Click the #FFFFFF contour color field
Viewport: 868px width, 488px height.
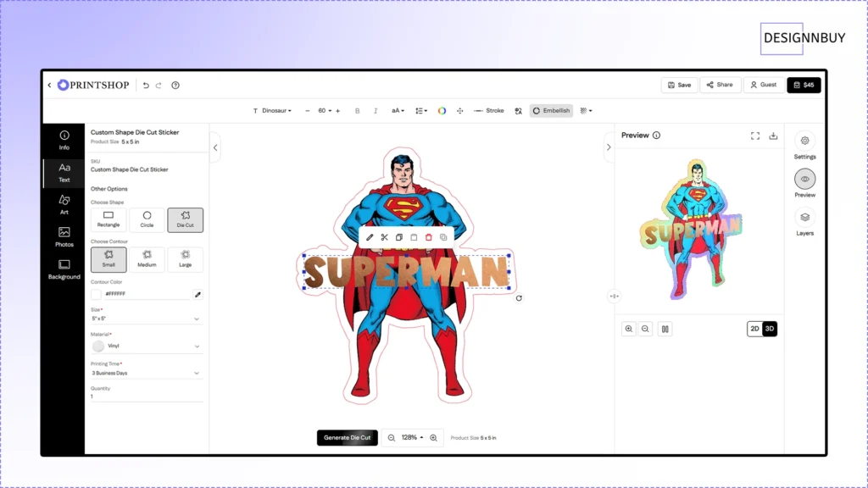[147, 294]
